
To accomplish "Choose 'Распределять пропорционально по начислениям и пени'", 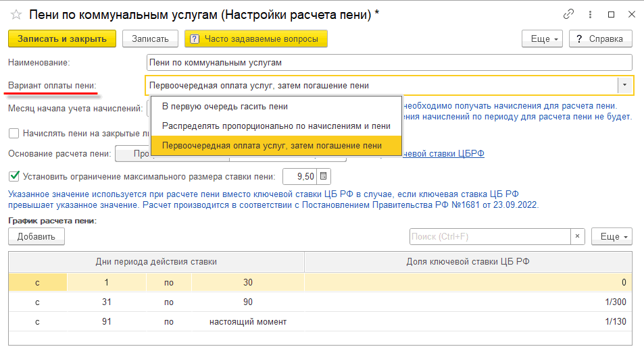I will click(276, 126).
